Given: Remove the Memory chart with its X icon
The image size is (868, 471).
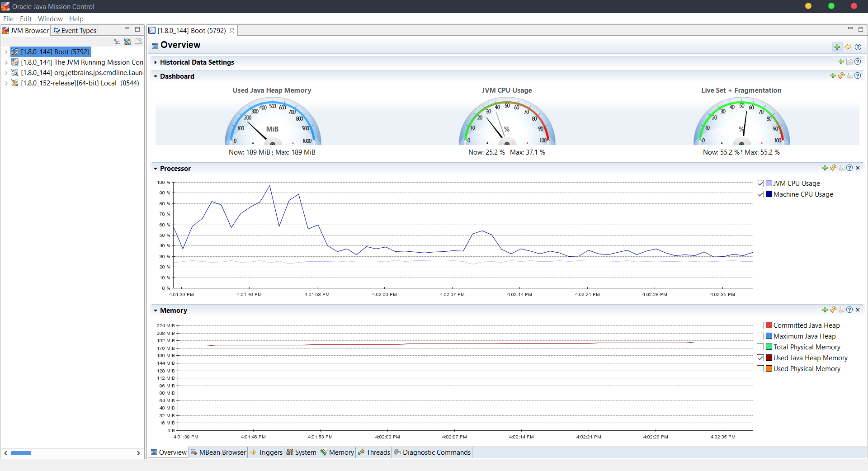Looking at the screenshot, I should click(x=858, y=310).
